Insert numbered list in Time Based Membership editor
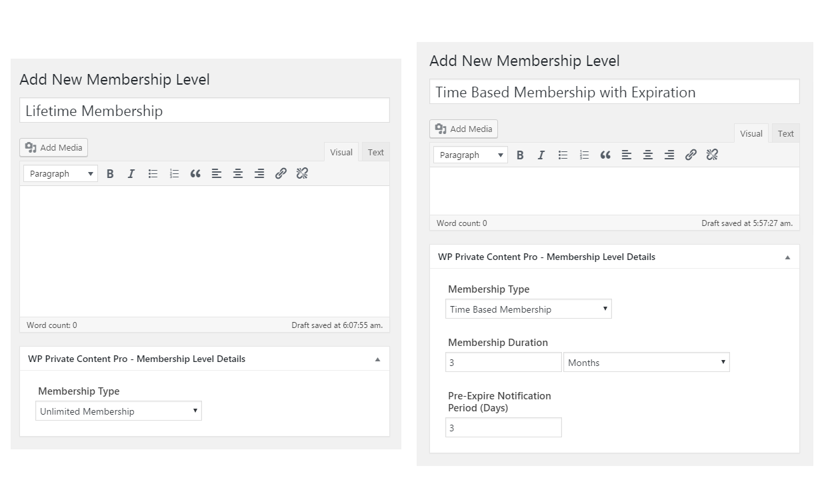Viewport: 824px width, 504px height. coord(584,155)
